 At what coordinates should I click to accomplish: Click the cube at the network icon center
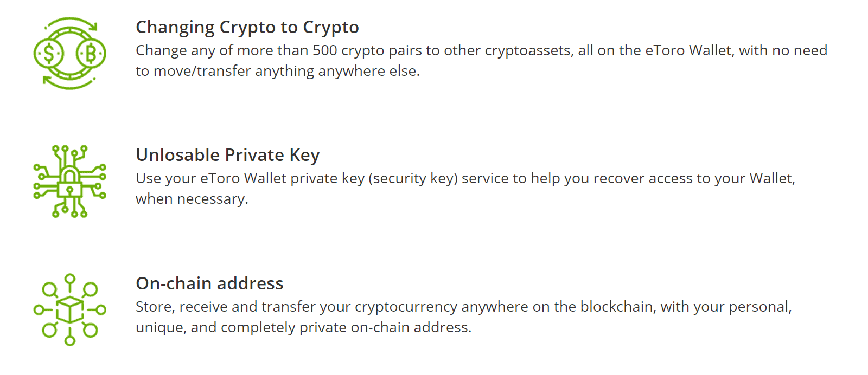69,309
